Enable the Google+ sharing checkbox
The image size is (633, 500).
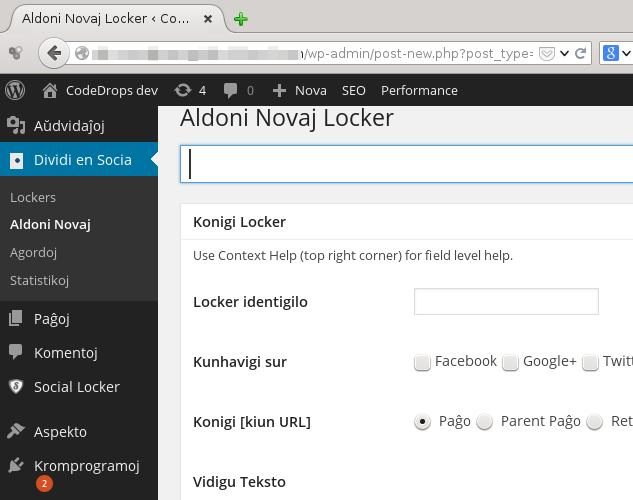510,362
